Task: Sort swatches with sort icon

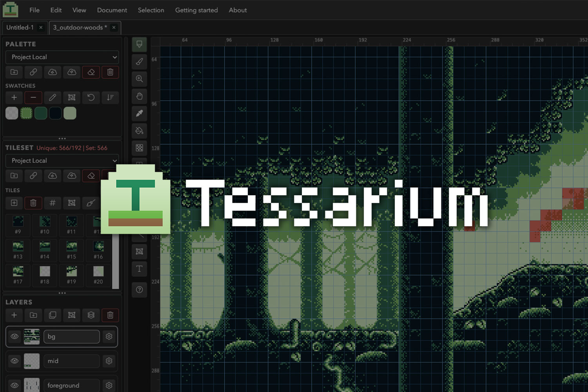Action: (x=110, y=97)
